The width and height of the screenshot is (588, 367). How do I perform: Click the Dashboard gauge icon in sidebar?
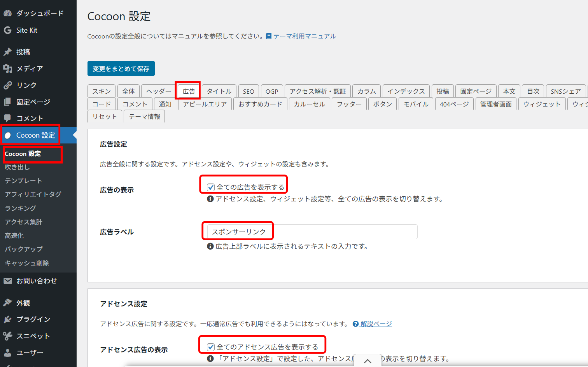coord(7,13)
